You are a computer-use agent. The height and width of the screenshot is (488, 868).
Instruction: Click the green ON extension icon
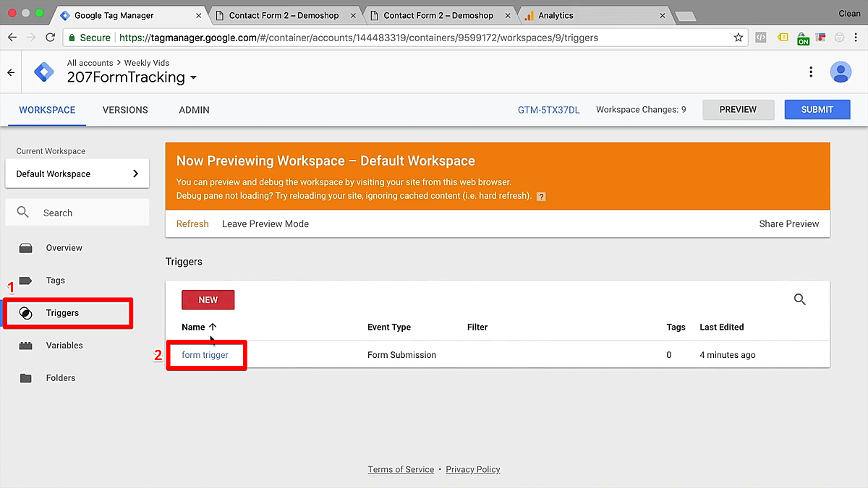coord(803,38)
